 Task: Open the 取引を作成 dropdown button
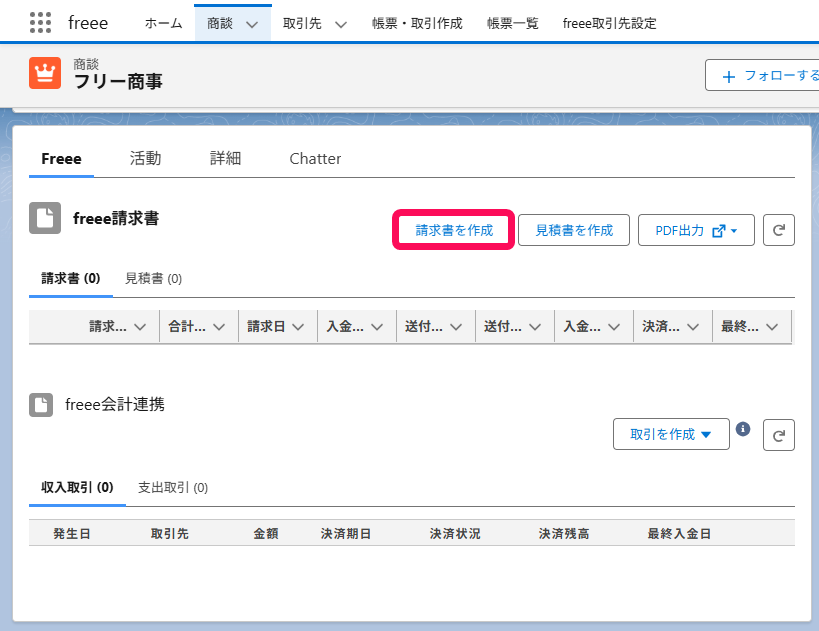(671, 434)
